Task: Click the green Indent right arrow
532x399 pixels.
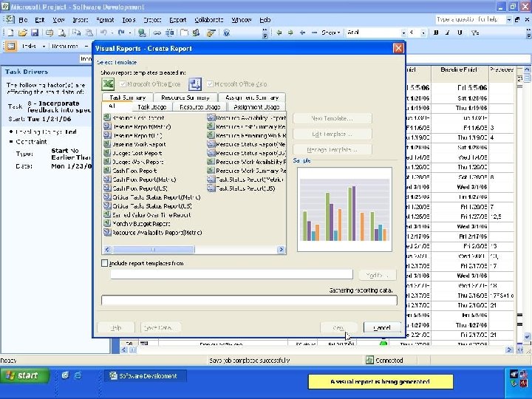Action: (290, 33)
